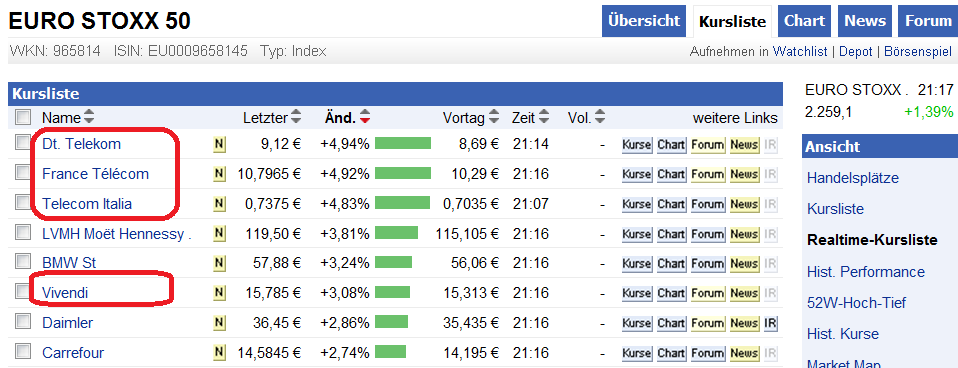Open the Chart icon for Carrefour

pyautogui.click(x=671, y=353)
